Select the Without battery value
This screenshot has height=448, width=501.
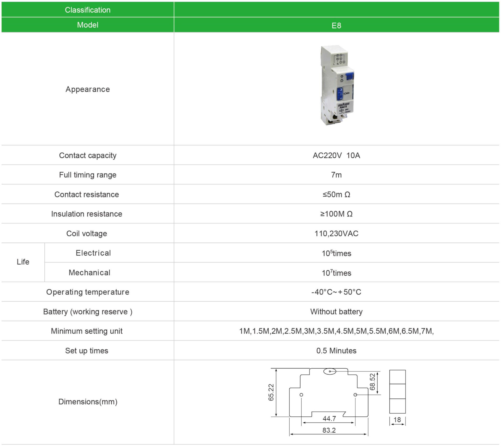336,312
